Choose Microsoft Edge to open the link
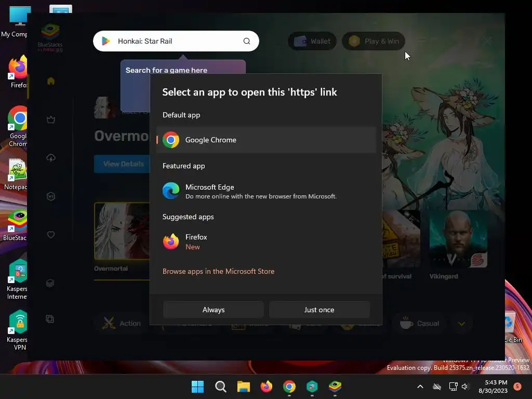The image size is (532, 399). pos(267,191)
